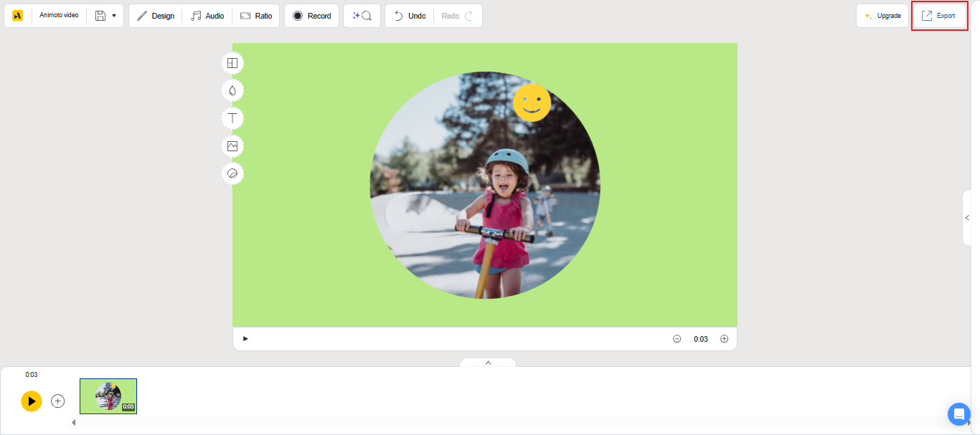
Task: Save the project using the save icon
Action: tap(100, 15)
